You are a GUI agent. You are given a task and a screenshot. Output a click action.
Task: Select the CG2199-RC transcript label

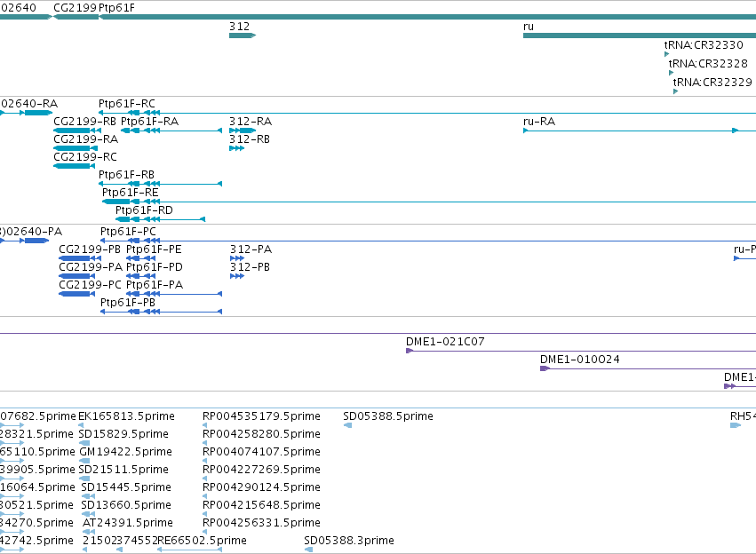coord(85,157)
